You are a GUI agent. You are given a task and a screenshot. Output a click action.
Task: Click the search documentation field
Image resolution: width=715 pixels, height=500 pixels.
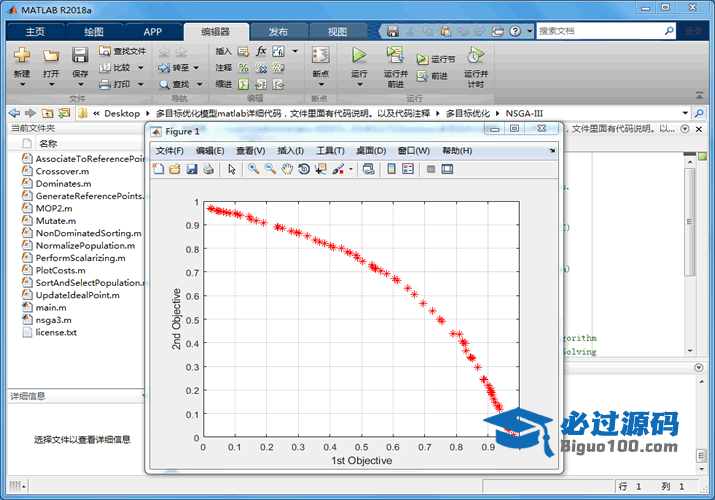tap(600, 31)
